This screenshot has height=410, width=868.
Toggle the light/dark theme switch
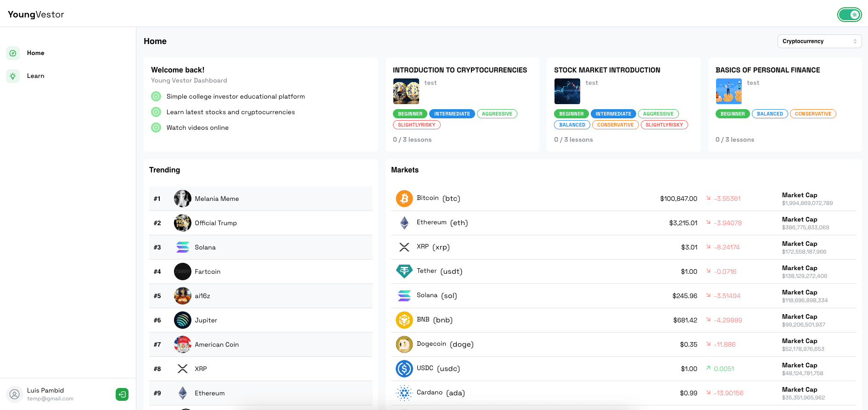849,15
